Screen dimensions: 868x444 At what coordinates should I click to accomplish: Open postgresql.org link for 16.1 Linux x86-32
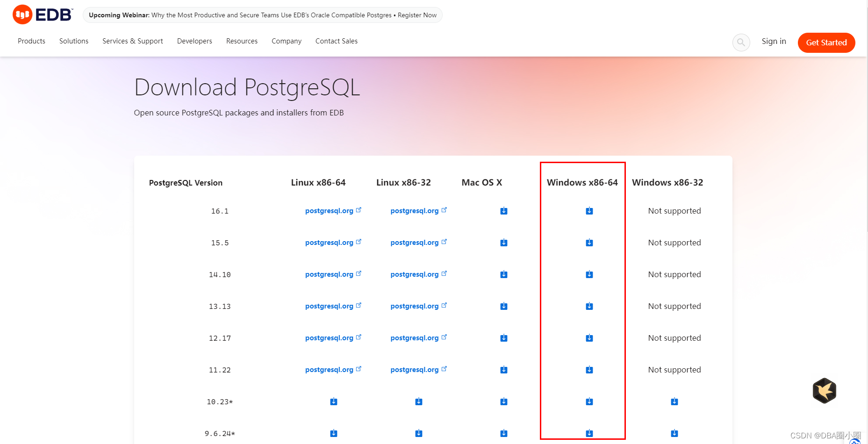[419, 211]
